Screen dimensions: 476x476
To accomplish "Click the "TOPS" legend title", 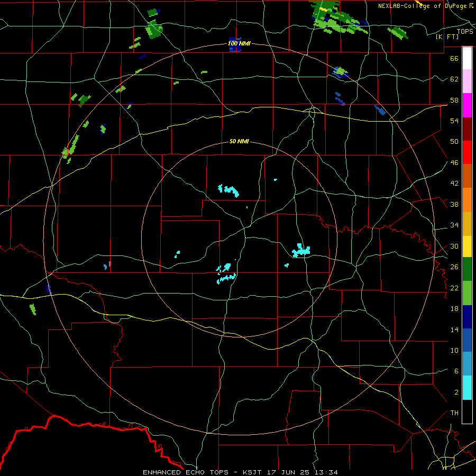I will [x=465, y=32].
